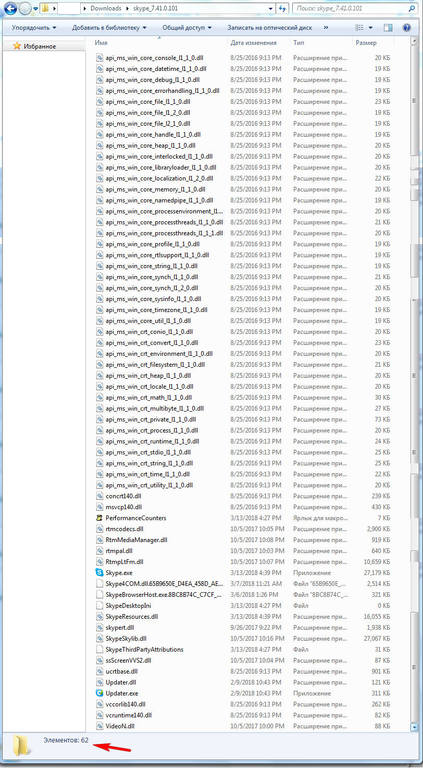
Task: Change view using the view mode icon
Action: [x=360, y=28]
